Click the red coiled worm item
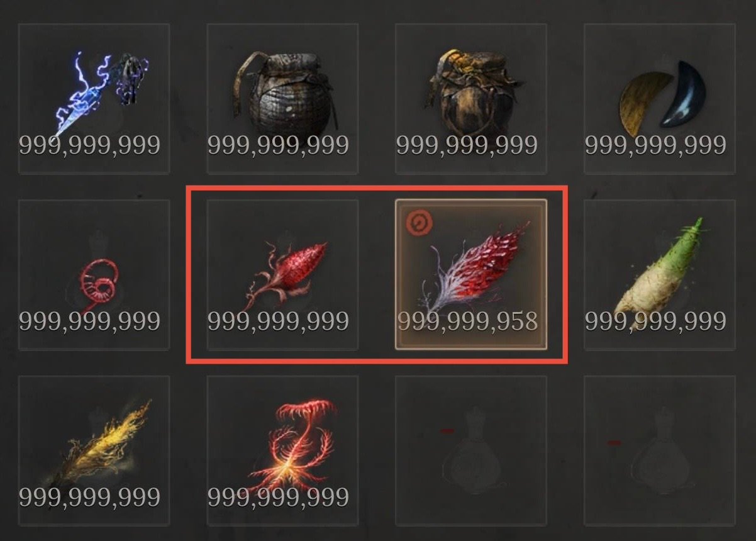The width and height of the screenshot is (756, 541). click(94, 275)
